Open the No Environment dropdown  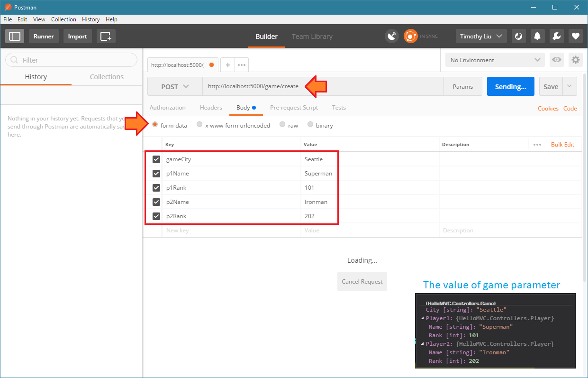point(495,60)
